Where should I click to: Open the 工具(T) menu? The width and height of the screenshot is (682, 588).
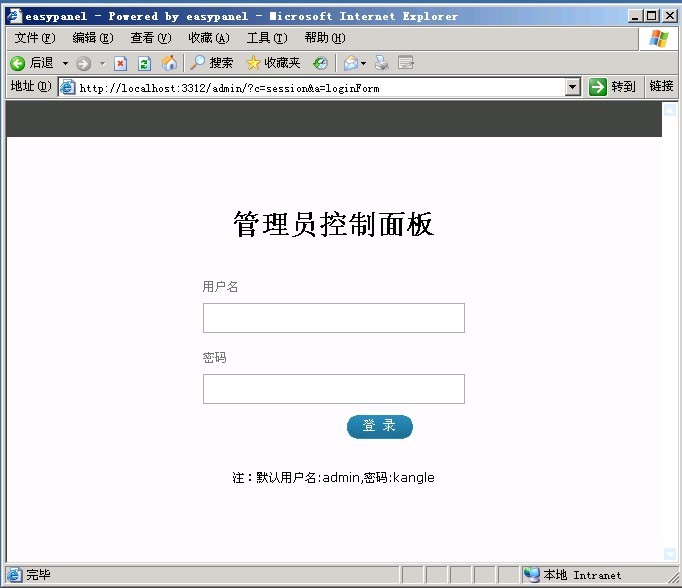pyautogui.click(x=267, y=38)
